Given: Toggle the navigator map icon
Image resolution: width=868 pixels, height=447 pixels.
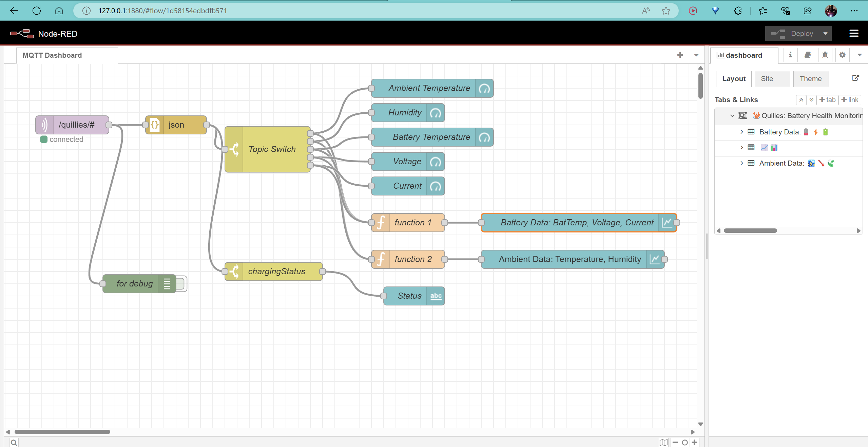Looking at the screenshot, I should pyautogui.click(x=663, y=443).
